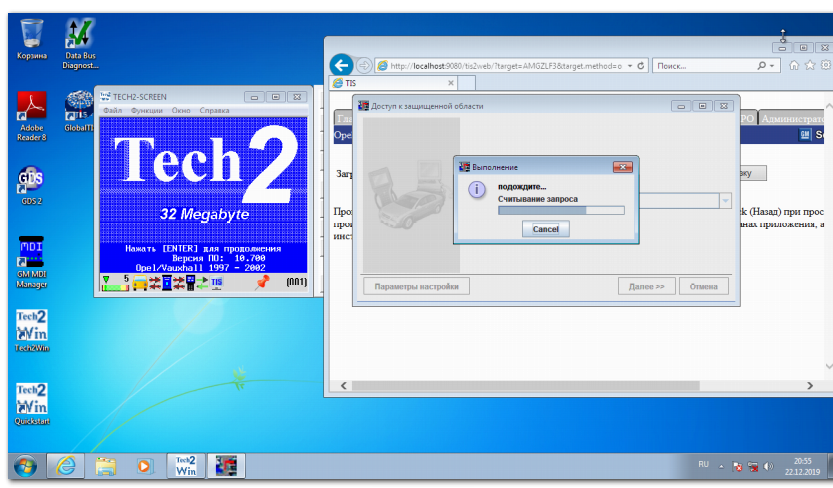Open the browser Home icon
The width and height of the screenshot is (833, 488).
tap(794, 65)
